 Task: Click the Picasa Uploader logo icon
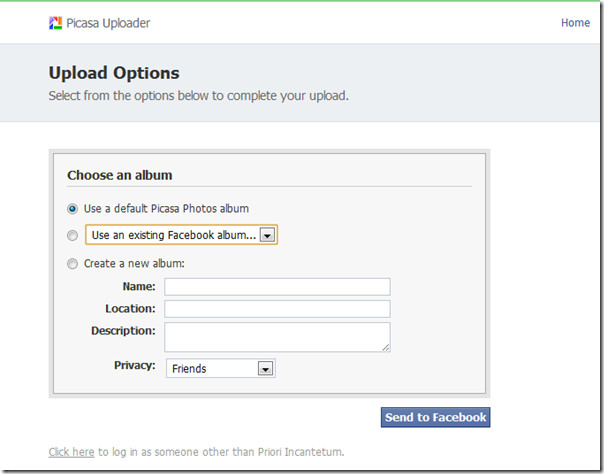pyautogui.click(x=55, y=23)
